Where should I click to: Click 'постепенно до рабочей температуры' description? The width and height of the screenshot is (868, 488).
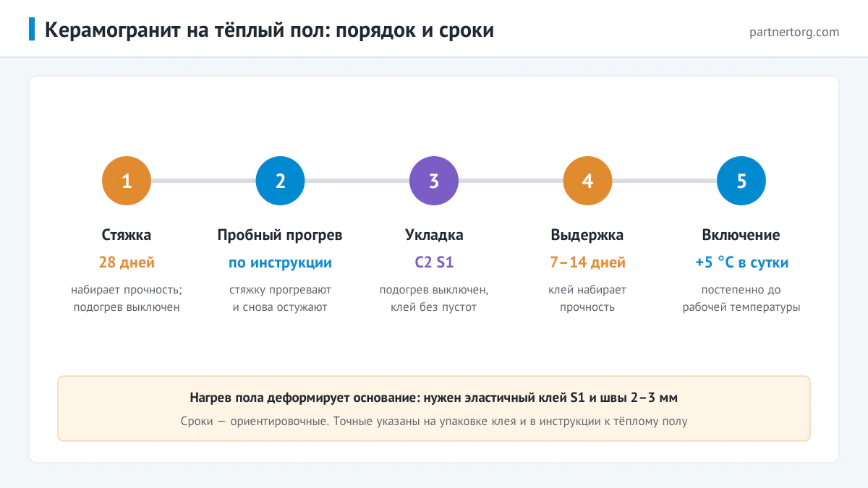coord(741,299)
